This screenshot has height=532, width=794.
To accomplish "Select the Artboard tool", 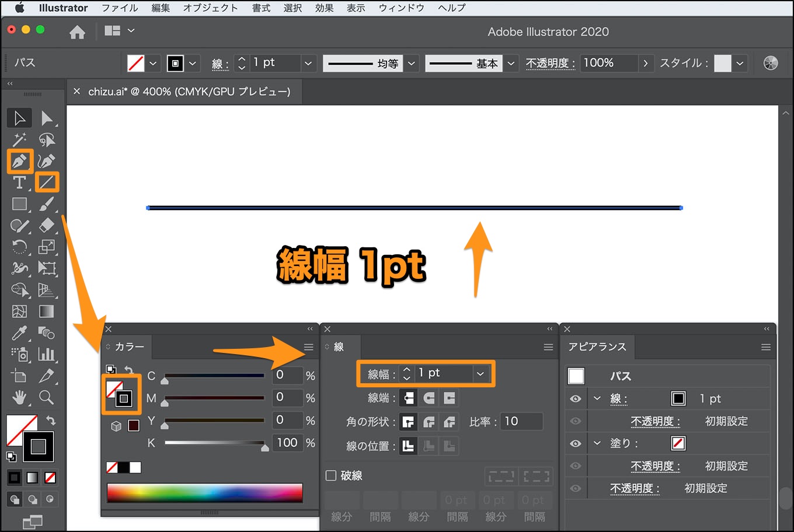I will [x=19, y=376].
